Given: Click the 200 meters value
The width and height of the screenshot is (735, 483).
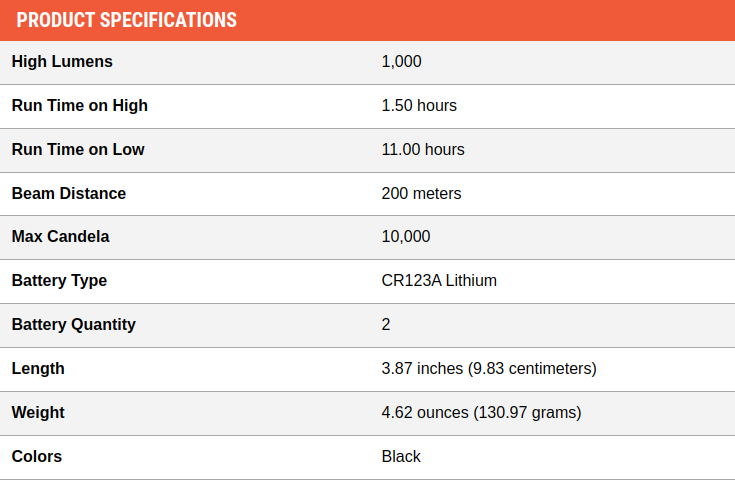Looking at the screenshot, I should click(421, 193).
